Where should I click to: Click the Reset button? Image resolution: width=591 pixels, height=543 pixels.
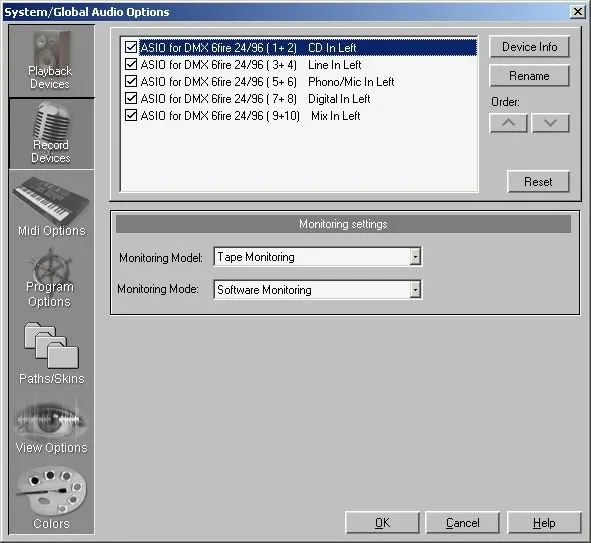click(x=538, y=182)
